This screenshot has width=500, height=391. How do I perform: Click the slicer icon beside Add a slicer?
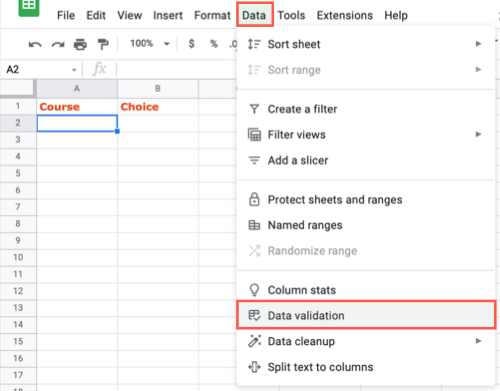[x=254, y=160]
